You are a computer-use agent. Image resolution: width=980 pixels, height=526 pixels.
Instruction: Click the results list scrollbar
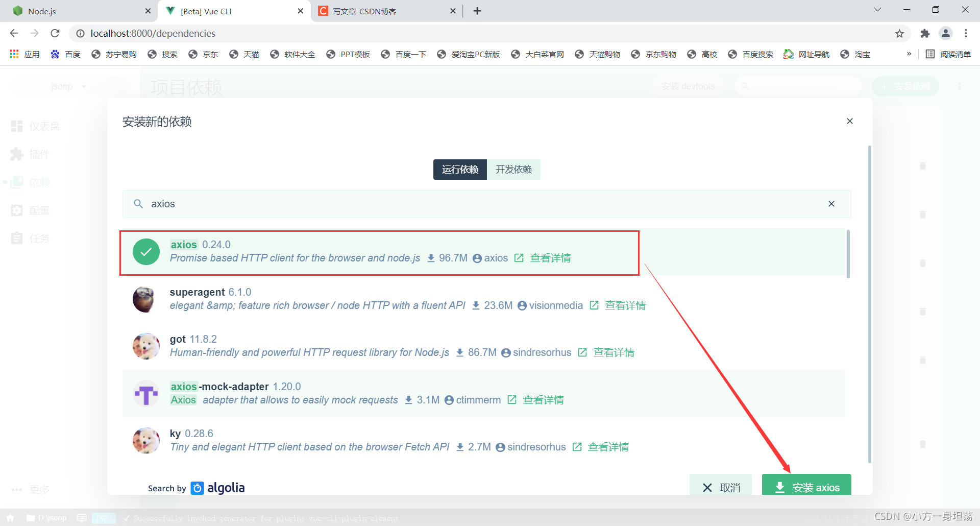click(x=848, y=254)
